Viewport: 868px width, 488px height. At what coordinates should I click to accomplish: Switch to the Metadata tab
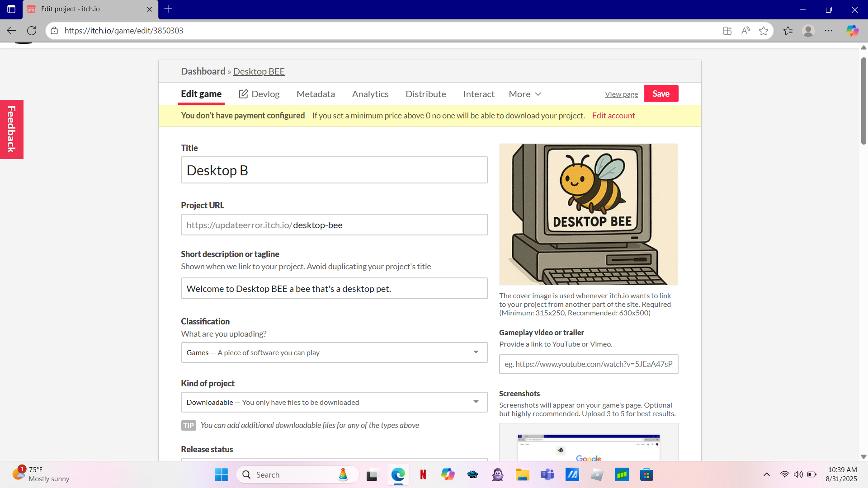(x=316, y=94)
